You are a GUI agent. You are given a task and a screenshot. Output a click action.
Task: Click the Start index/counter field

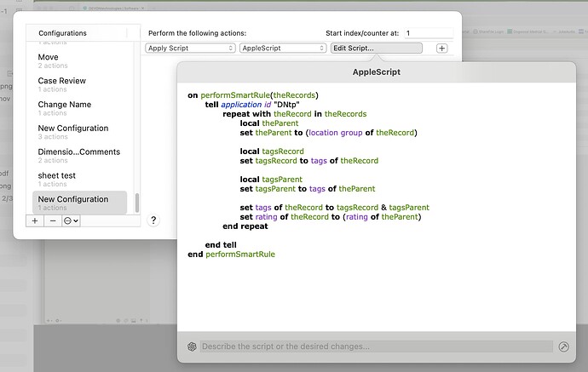[428, 33]
